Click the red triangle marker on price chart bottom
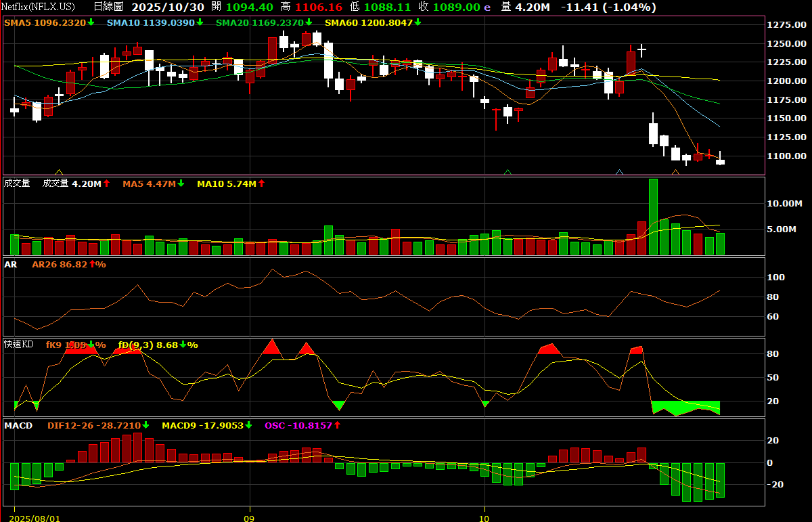Screen dimensions: 812x522 (x=675, y=173)
